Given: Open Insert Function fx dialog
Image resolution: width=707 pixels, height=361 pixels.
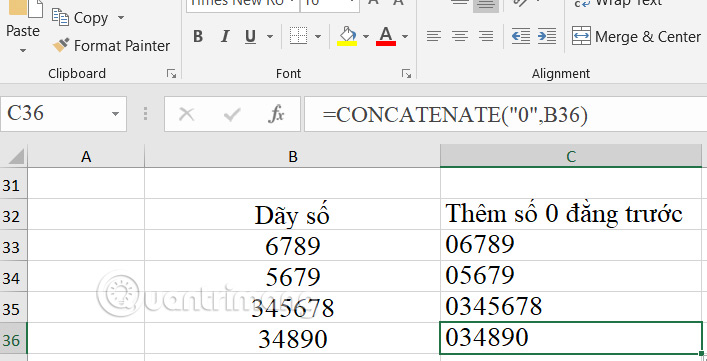Looking at the screenshot, I should [x=276, y=114].
